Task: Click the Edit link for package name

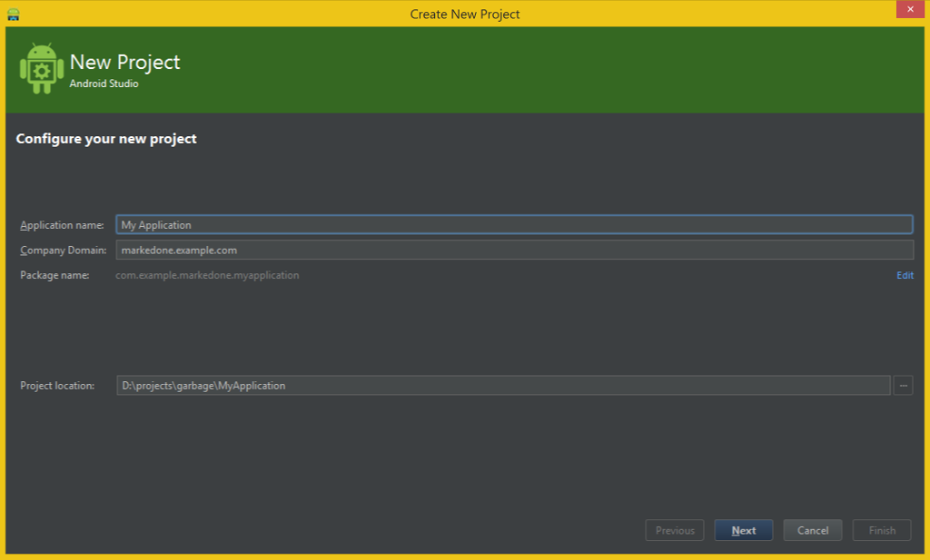Action: [905, 275]
